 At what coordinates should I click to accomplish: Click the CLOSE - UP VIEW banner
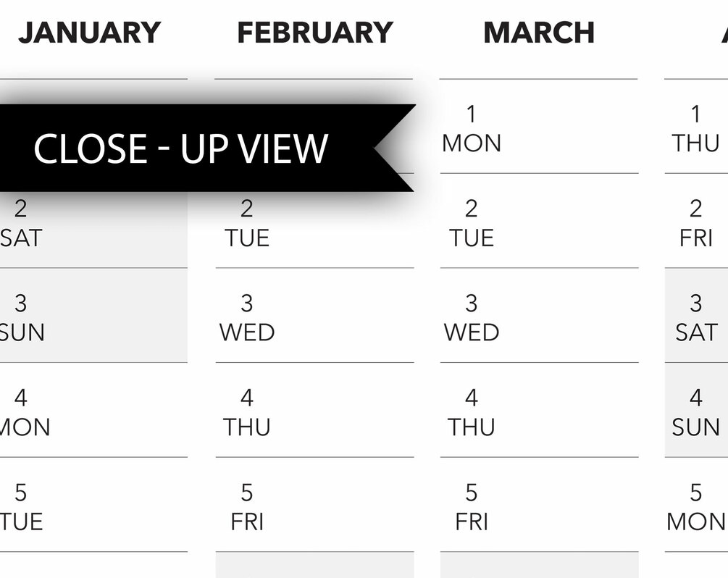coord(206,148)
